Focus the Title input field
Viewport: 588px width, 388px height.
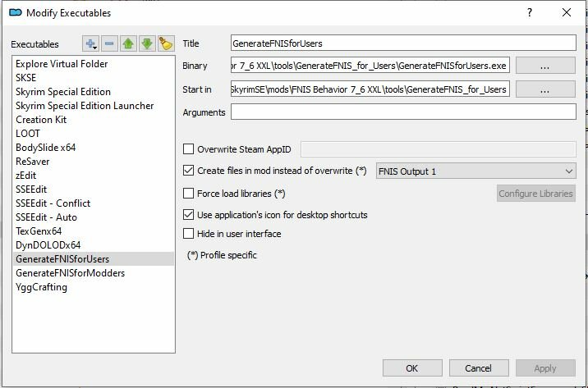(x=403, y=43)
